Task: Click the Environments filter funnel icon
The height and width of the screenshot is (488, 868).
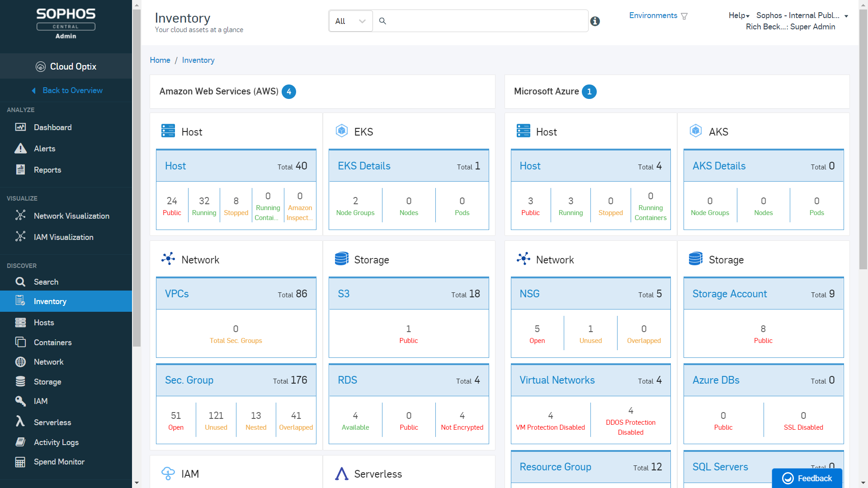Action: pos(684,16)
